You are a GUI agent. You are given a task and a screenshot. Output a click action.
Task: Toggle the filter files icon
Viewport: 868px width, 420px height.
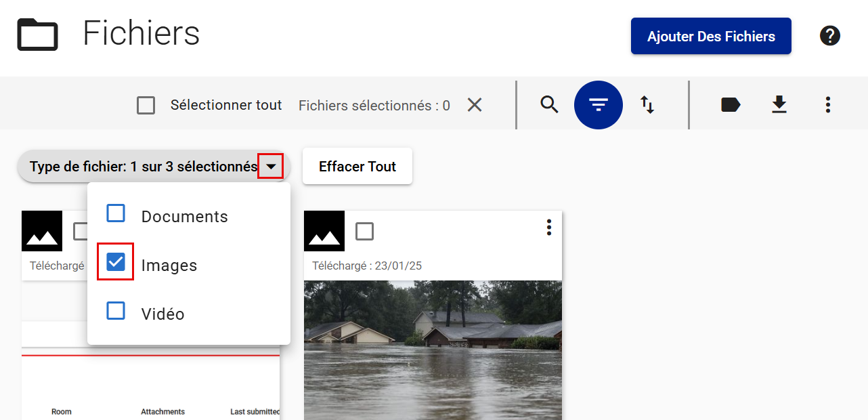coord(598,104)
